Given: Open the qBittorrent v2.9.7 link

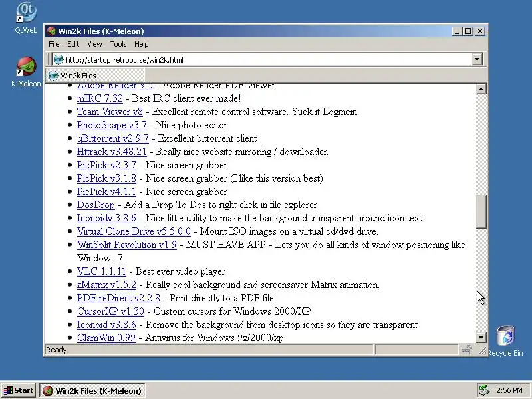Looking at the screenshot, I should coord(113,138).
